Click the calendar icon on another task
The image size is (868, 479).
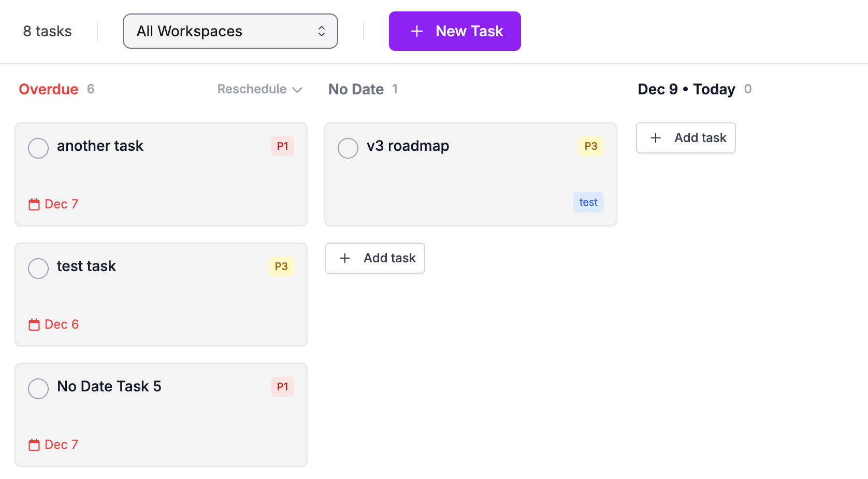click(34, 204)
